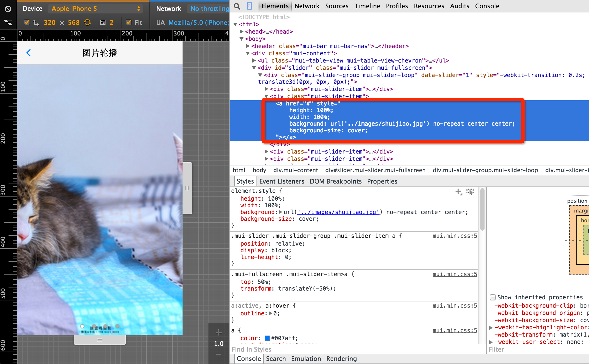Viewport: 589px width, 364px height.
Task: Uncheck the screen resolution emulation checkbox
Action: pos(27,22)
